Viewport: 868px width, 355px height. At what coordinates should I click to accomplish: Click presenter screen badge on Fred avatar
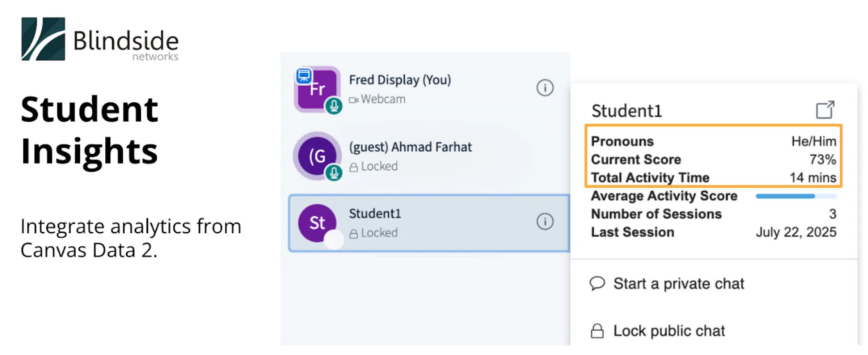304,76
